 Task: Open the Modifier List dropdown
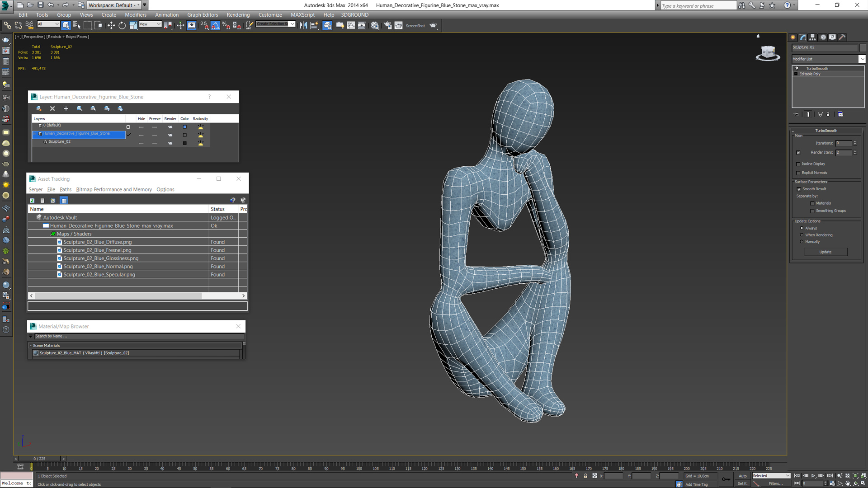click(862, 59)
